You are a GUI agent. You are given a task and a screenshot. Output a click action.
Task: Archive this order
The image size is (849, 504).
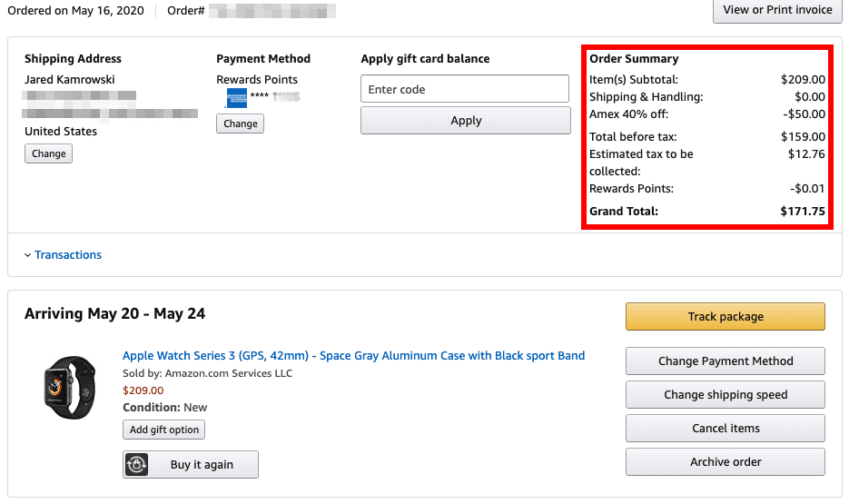pyautogui.click(x=725, y=461)
